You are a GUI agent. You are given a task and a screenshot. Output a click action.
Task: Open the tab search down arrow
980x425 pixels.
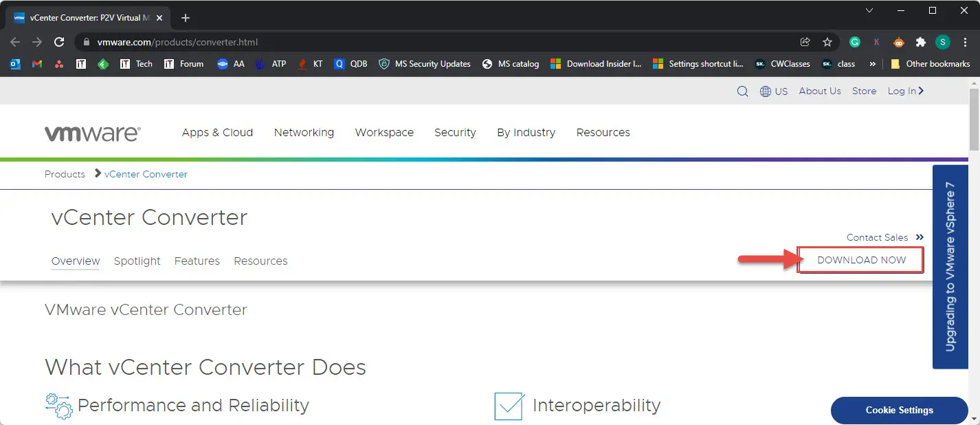869,10
